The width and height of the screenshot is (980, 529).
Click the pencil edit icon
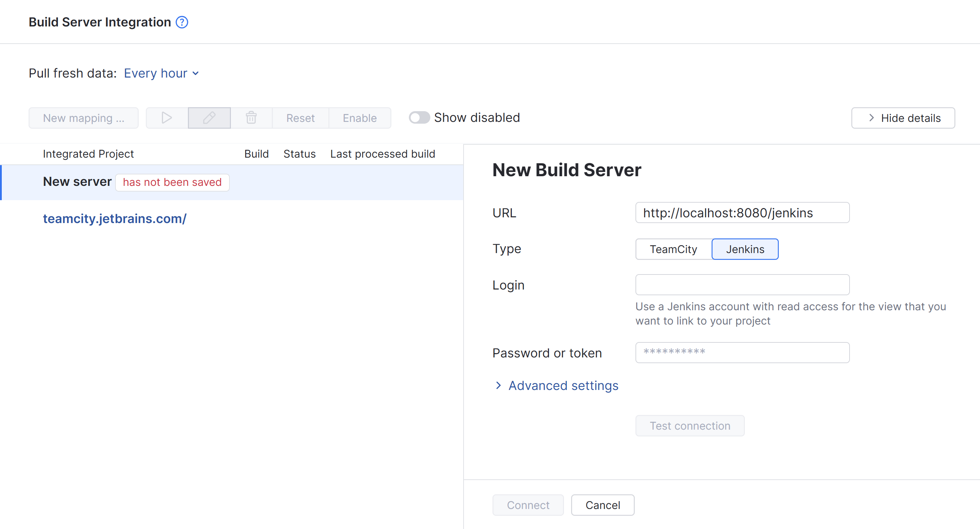[209, 118]
